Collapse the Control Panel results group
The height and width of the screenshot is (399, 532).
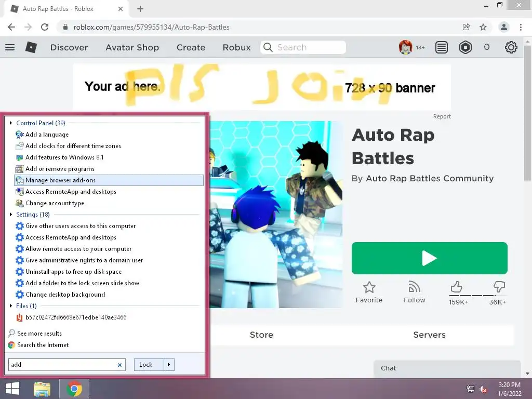click(x=11, y=123)
